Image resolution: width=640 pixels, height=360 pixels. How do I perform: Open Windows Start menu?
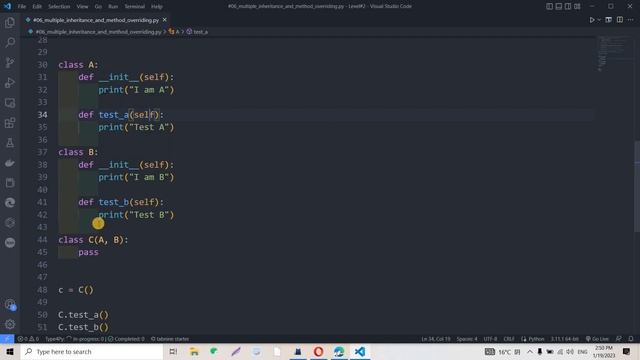click(x=10, y=352)
